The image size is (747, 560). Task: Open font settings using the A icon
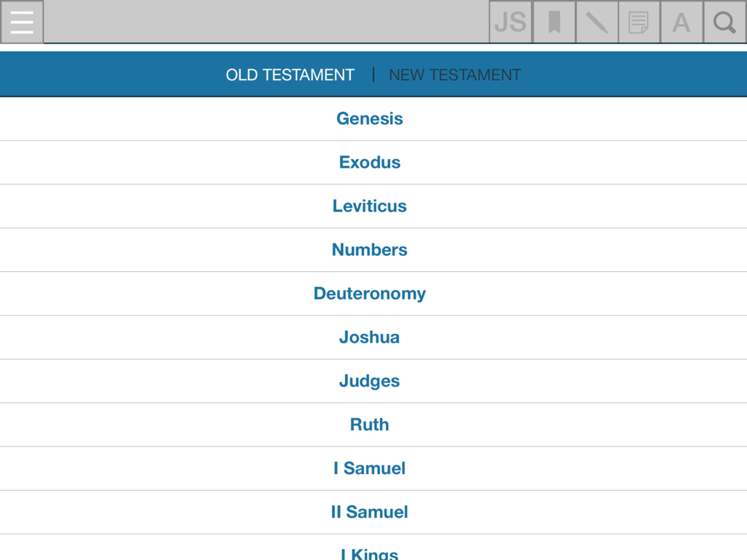681,22
